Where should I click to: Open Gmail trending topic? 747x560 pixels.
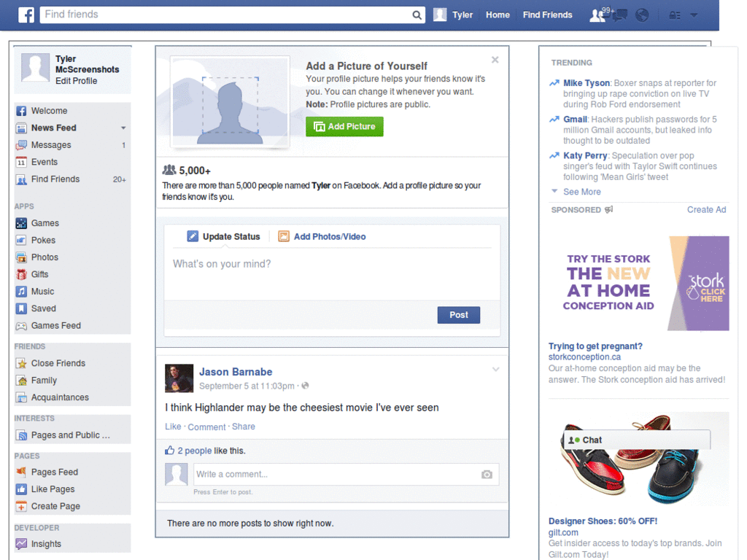click(x=575, y=119)
